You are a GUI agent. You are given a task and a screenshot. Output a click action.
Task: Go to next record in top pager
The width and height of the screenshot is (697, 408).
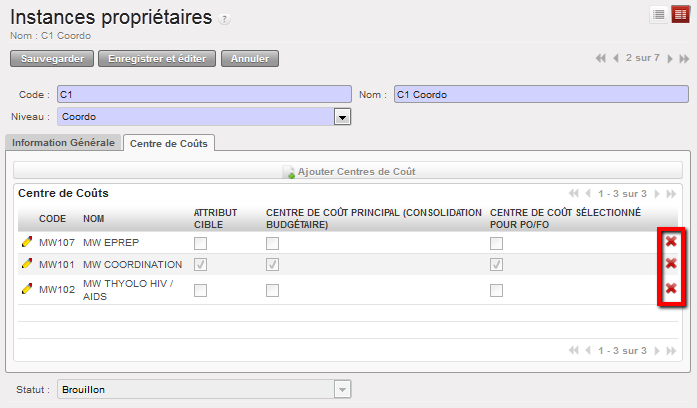(x=669, y=59)
